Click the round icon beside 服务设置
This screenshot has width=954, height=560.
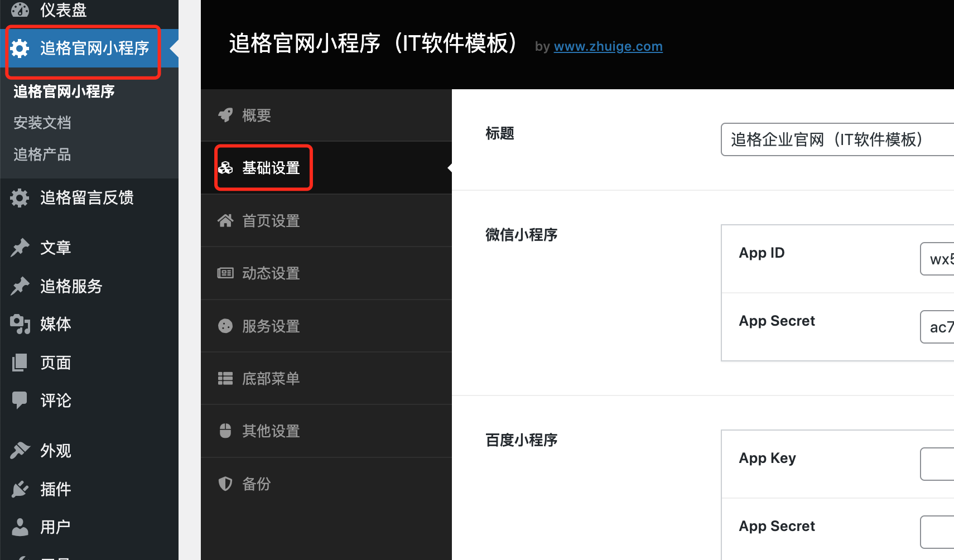[225, 326]
